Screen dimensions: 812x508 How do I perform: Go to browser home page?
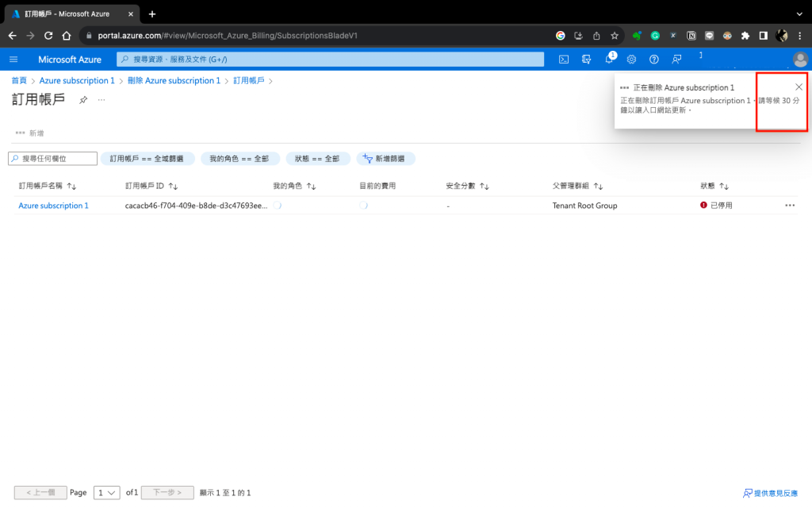67,35
